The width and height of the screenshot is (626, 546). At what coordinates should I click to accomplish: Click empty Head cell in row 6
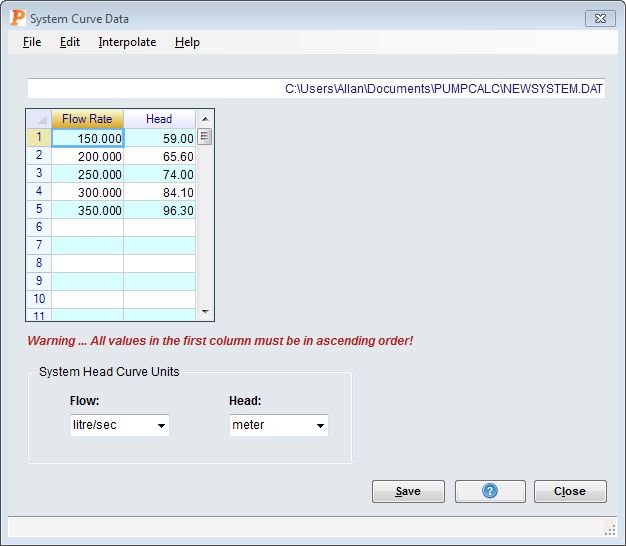[x=160, y=228]
